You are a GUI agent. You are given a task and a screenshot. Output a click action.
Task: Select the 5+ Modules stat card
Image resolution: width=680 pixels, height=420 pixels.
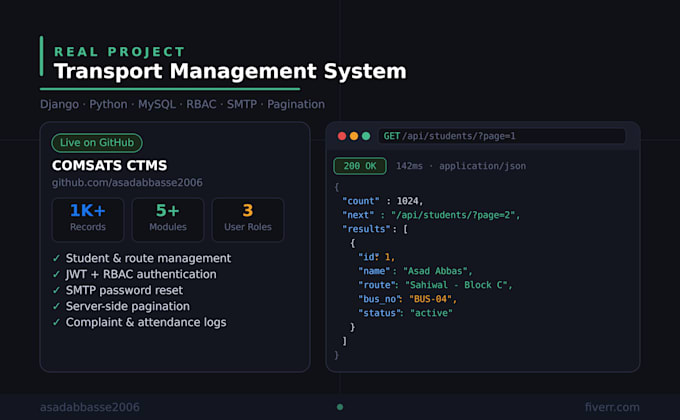click(x=168, y=220)
